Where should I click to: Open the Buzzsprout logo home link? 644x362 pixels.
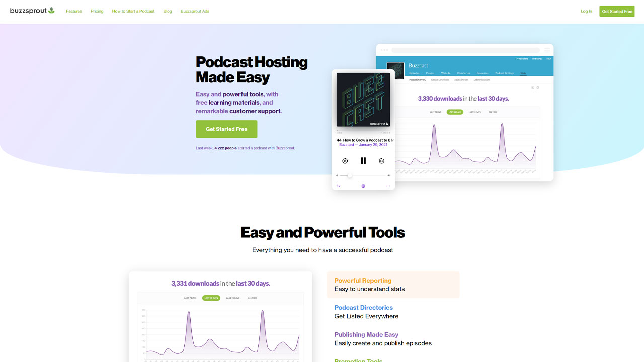[32, 11]
